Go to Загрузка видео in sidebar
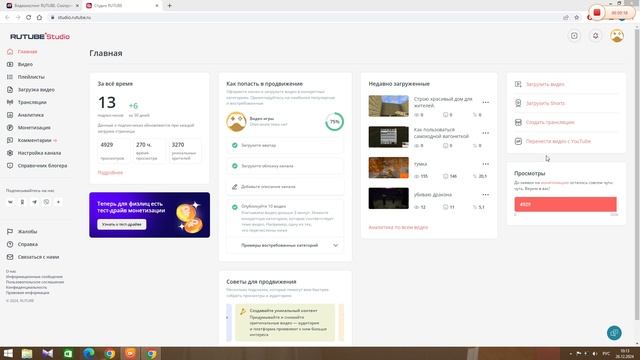The image size is (640, 360). [36, 89]
